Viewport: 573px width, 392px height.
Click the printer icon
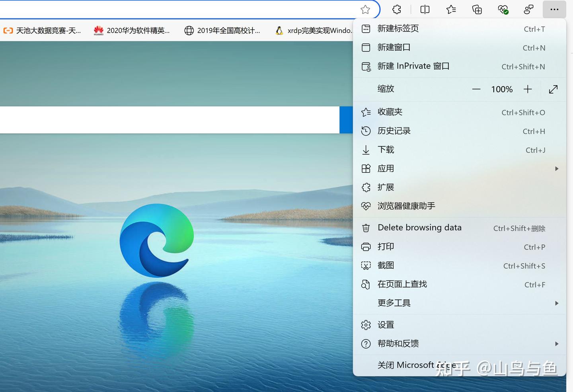[x=366, y=247]
